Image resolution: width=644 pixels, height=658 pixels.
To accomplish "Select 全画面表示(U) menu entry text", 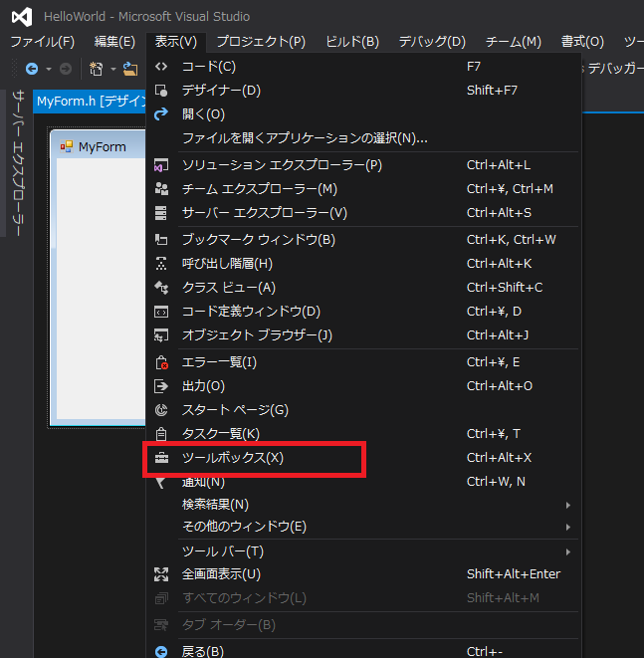I will [x=221, y=574].
